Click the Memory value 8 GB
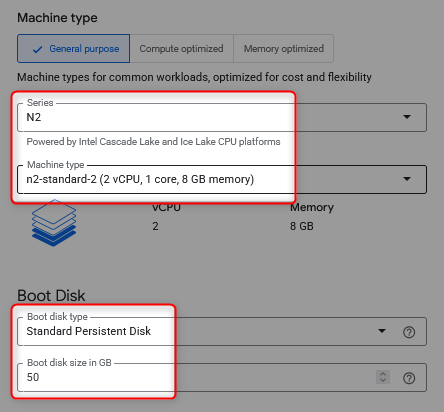Image resolution: width=444 pixels, height=412 pixels. 302,226
